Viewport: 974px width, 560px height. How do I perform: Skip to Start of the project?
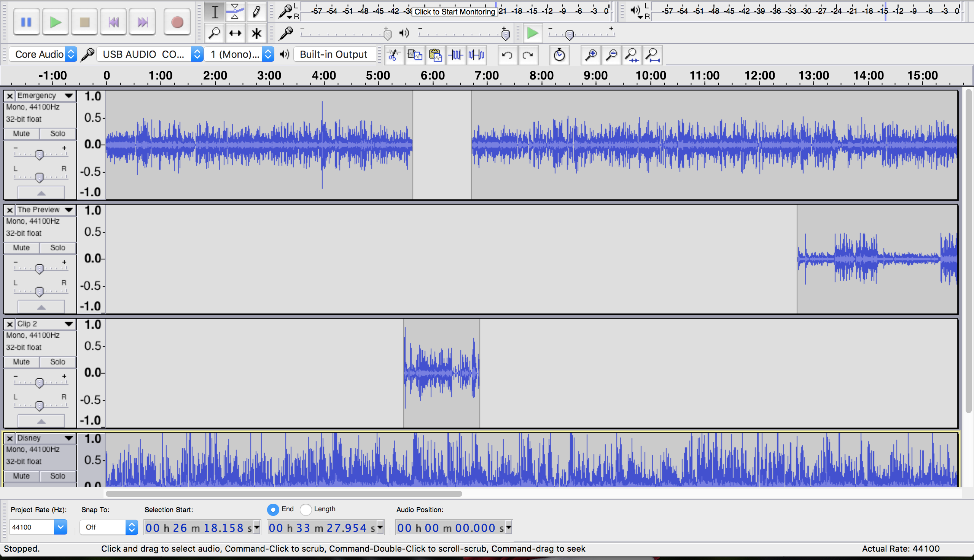click(x=113, y=22)
